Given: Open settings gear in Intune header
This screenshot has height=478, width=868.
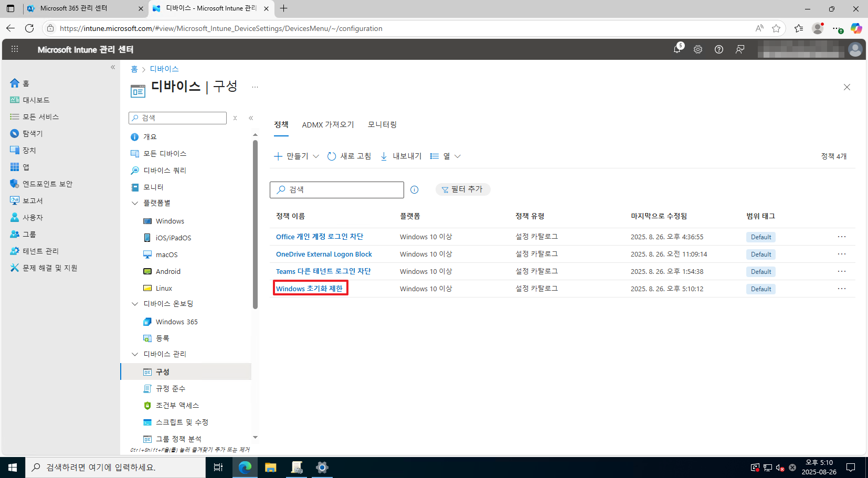Looking at the screenshot, I should (x=698, y=49).
